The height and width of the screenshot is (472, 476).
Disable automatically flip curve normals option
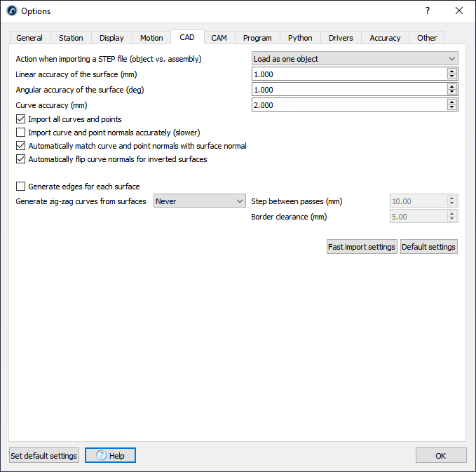pos(20,159)
